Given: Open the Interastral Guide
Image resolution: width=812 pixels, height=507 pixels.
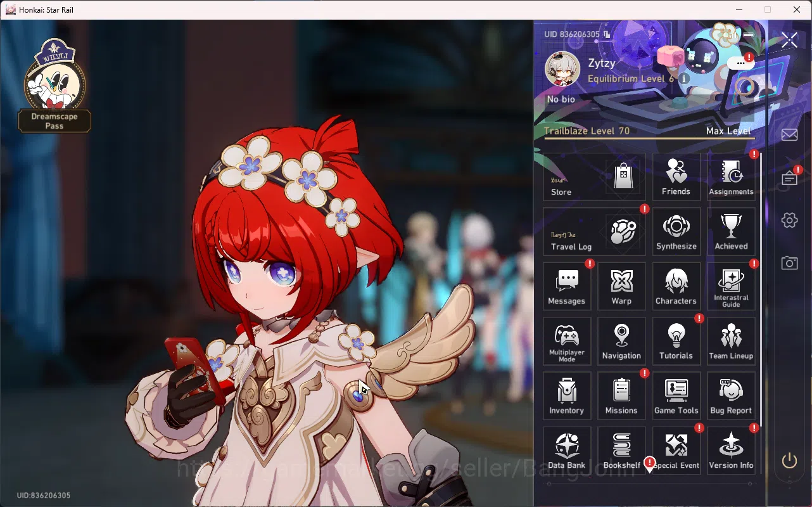Looking at the screenshot, I should click(732, 286).
